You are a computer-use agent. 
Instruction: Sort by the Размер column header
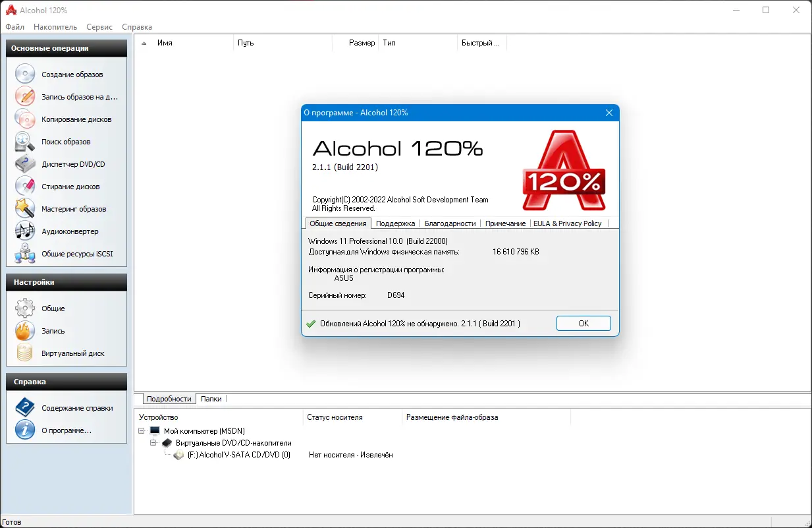click(x=355, y=43)
